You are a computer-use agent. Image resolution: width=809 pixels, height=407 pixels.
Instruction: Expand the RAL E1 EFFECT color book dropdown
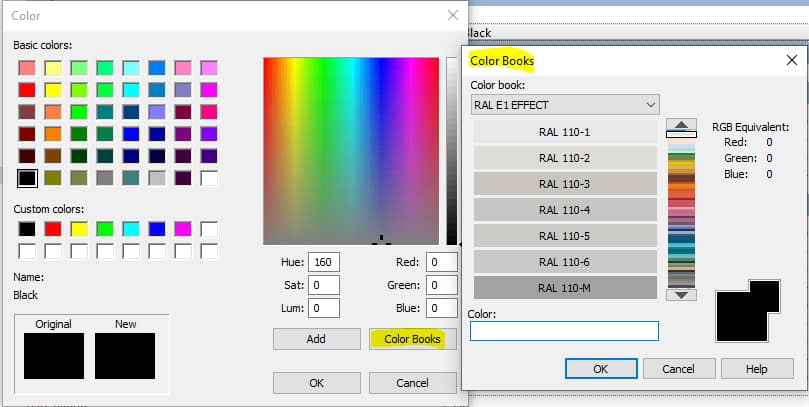point(565,105)
